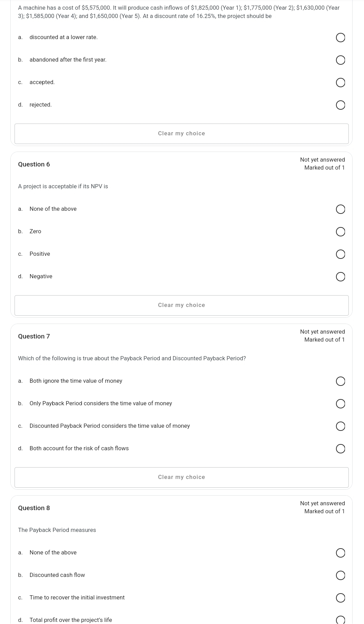Choose 'Only Payback Period considers' option

340,404
